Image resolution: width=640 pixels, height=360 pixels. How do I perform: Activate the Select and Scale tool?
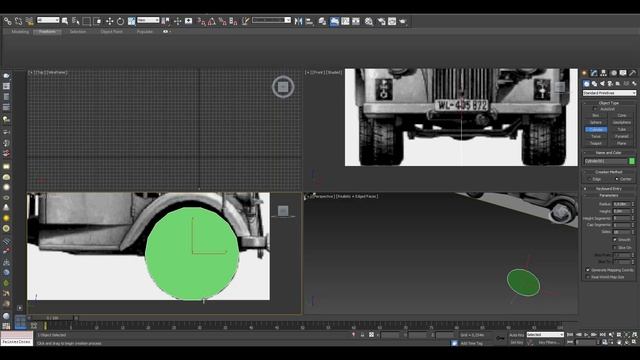pos(131,21)
